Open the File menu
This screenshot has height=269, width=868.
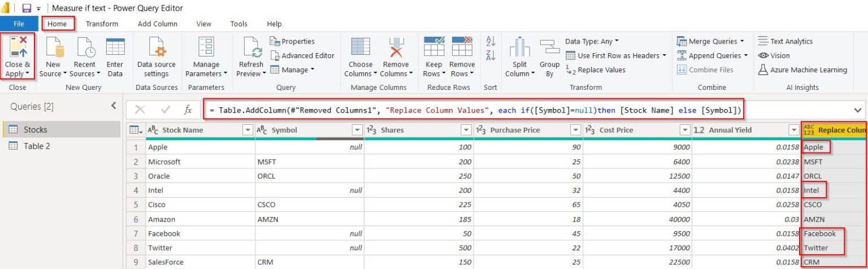[19, 24]
